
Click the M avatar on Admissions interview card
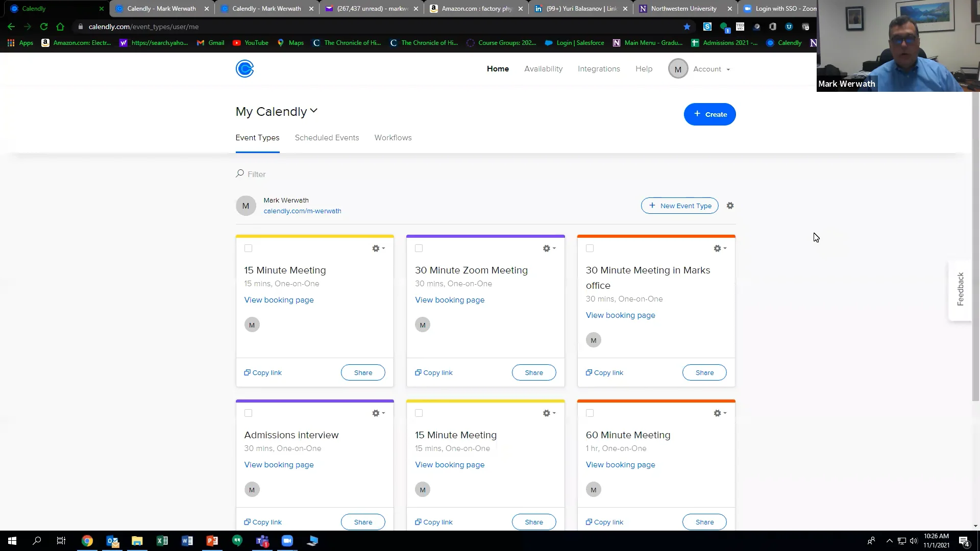pyautogui.click(x=252, y=490)
